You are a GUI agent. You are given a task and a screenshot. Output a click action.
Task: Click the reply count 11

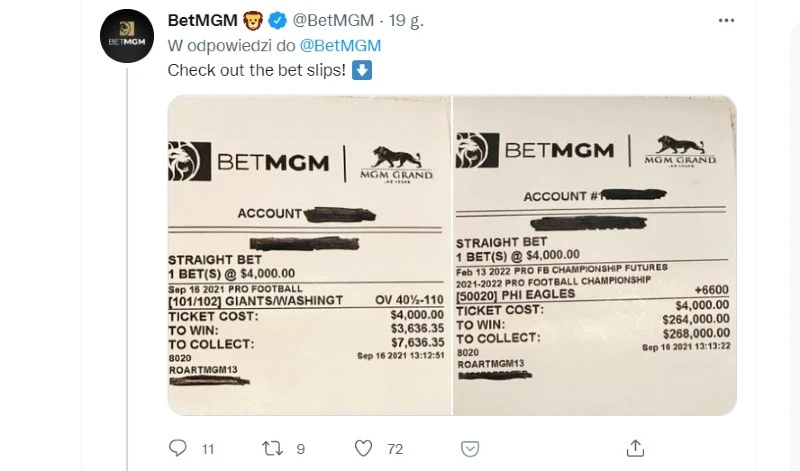208,447
